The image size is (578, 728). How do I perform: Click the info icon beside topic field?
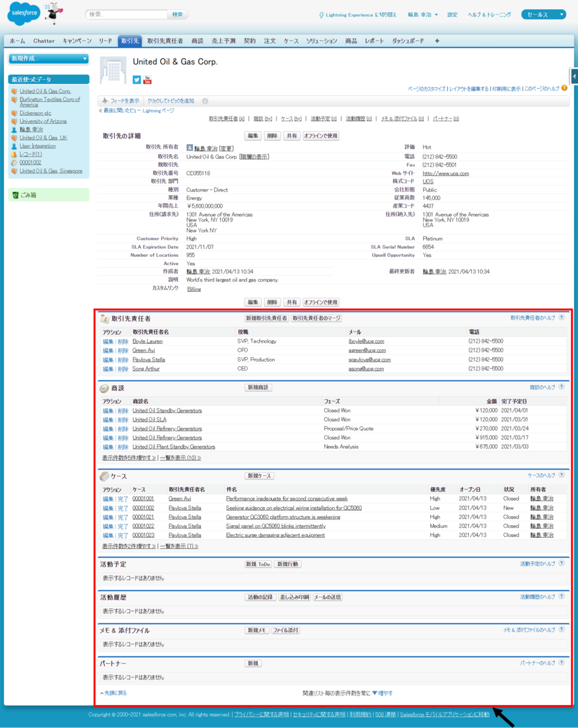tap(205, 101)
